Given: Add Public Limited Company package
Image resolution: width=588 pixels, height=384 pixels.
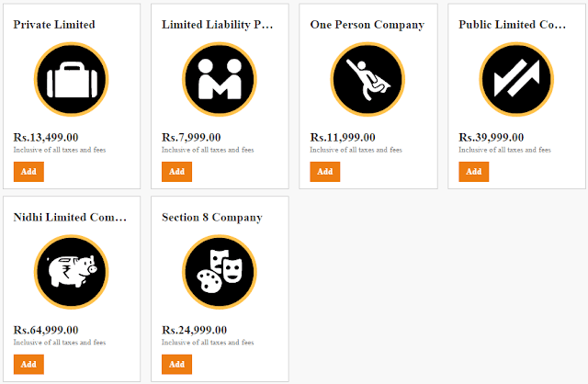Looking at the screenshot, I should click(474, 172).
